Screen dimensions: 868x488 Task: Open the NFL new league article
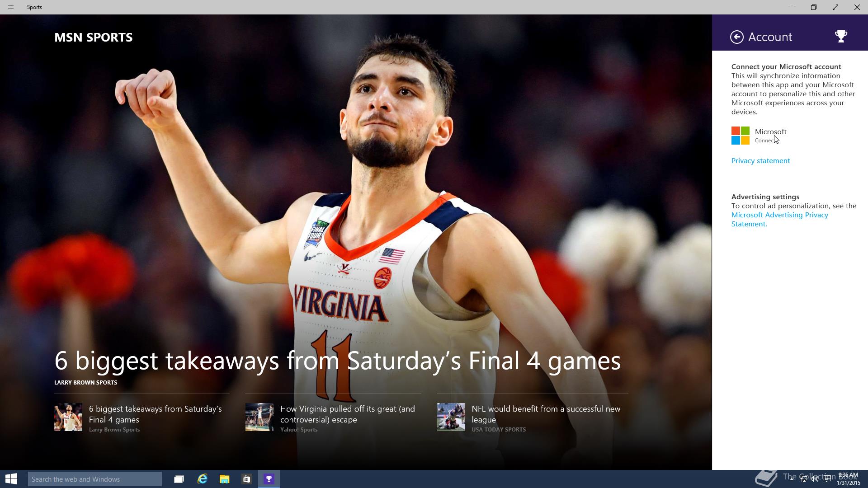[x=546, y=414]
